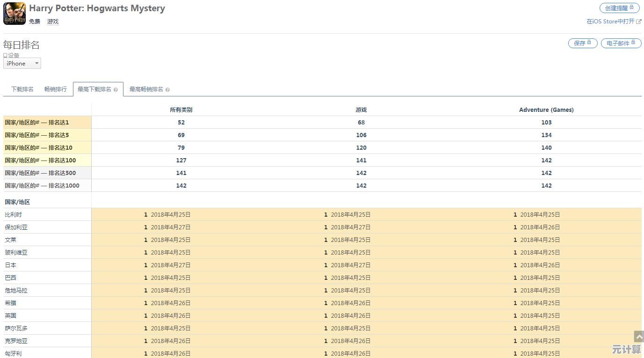Click the scroll-to-top arrow icon

click(x=638, y=336)
